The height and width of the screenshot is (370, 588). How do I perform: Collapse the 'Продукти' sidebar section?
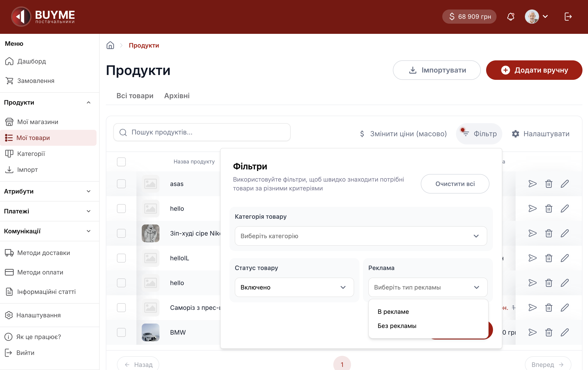pos(88,102)
